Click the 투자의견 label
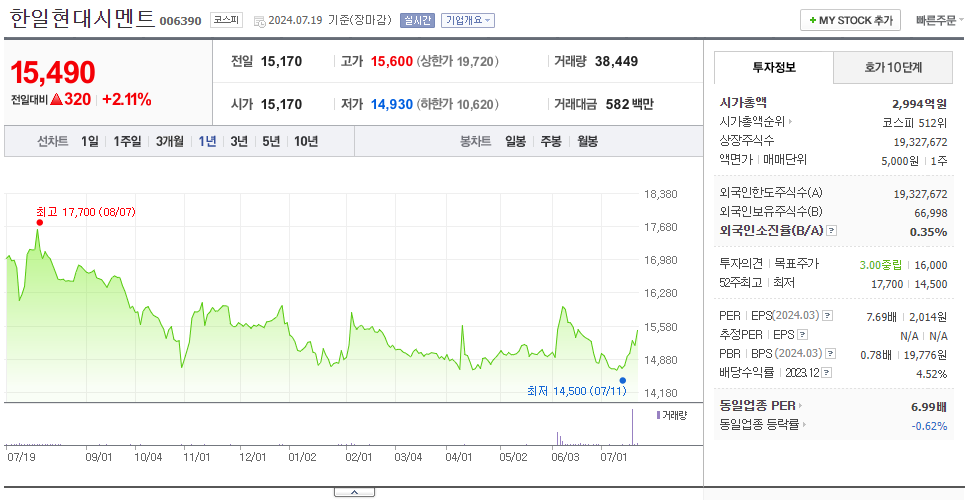The width and height of the screenshot is (968, 500). (741, 264)
